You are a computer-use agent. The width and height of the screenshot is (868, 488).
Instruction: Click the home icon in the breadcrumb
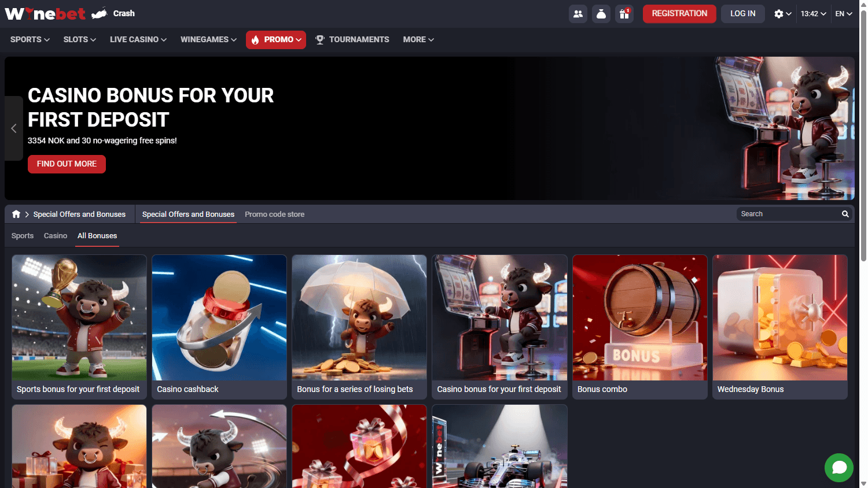tap(16, 213)
